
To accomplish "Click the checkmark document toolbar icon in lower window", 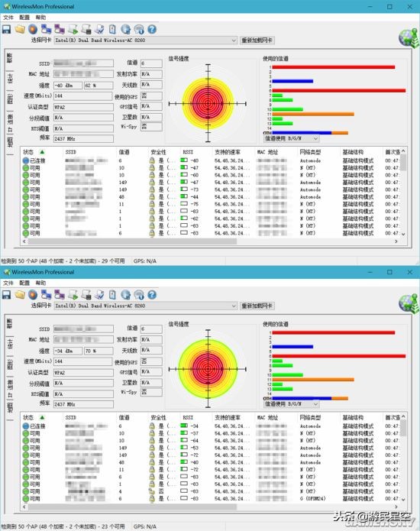I will pyautogui.click(x=99, y=295).
